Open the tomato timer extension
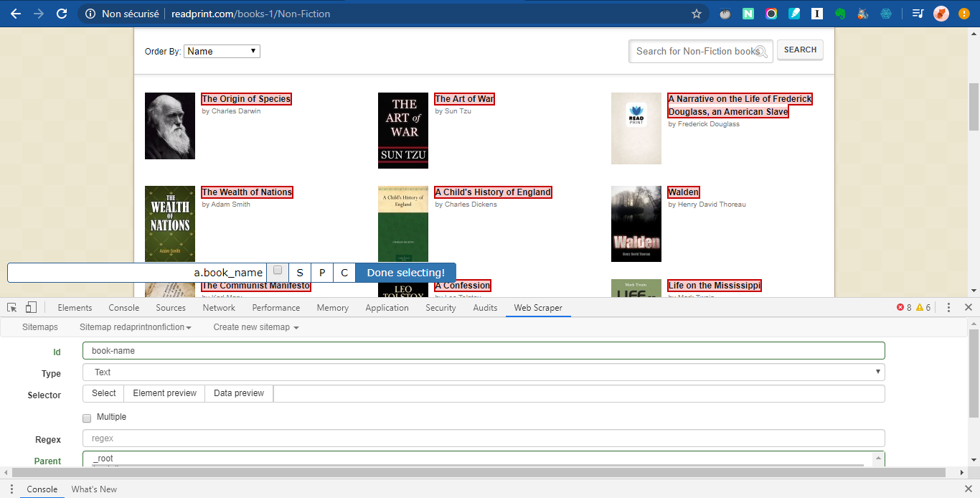 (725, 14)
